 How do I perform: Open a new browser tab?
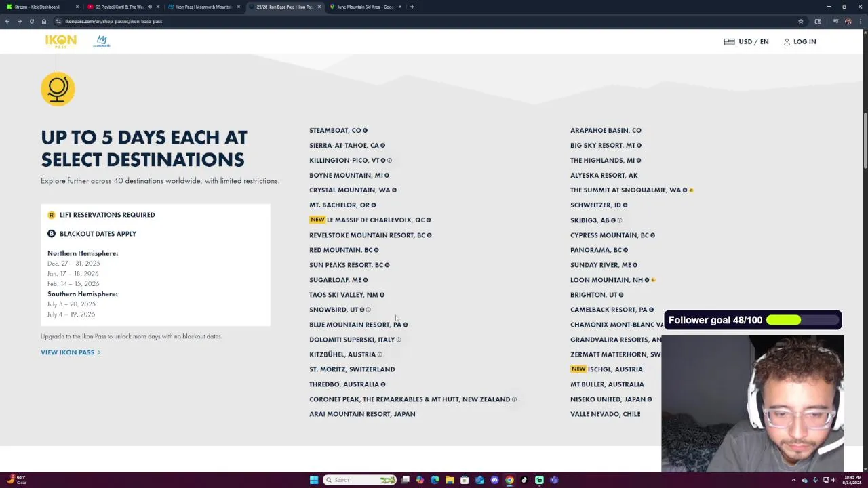click(x=412, y=7)
